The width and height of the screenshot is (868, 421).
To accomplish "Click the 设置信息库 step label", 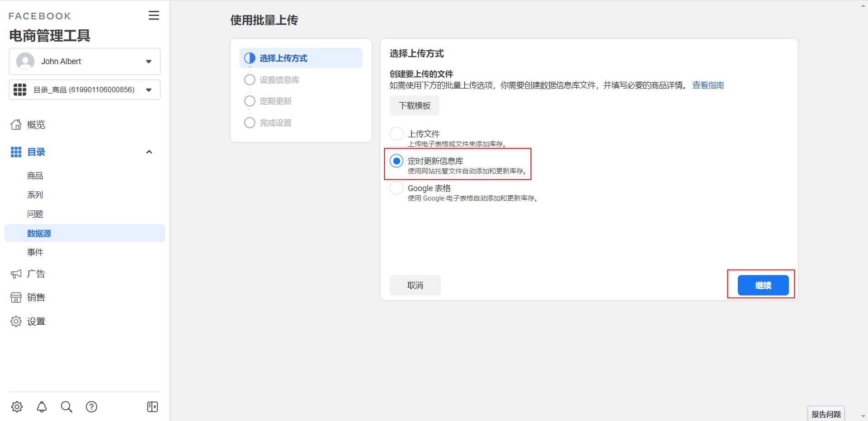I will [x=279, y=80].
